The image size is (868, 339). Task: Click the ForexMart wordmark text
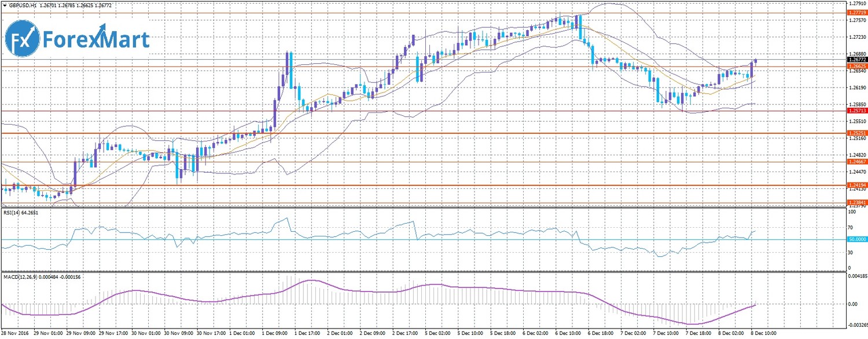pyautogui.click(x=95, y=41)
